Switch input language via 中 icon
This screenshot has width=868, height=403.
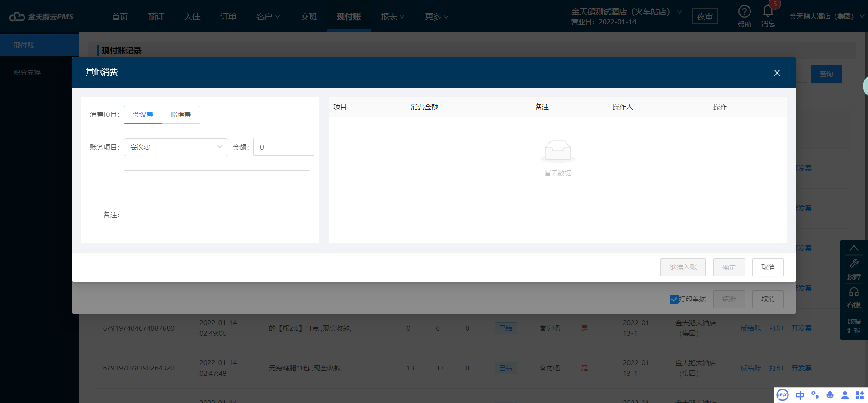800,395
